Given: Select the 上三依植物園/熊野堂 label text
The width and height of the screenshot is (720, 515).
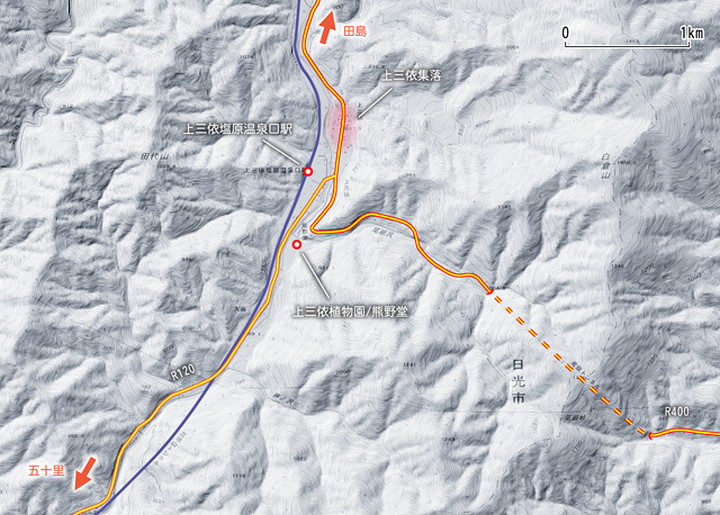Looking at the screenshot, I should tap(350, 312).
